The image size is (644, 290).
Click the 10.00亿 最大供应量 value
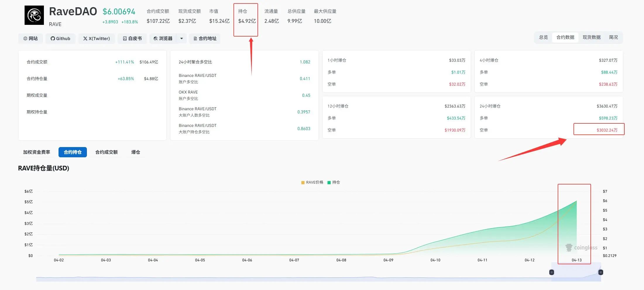click(322, 21)
